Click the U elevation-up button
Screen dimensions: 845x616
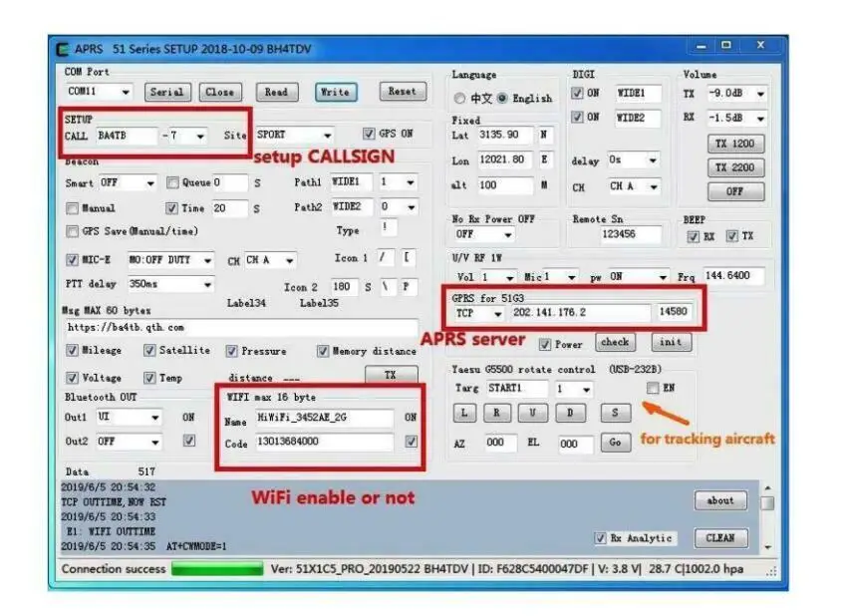532,413
